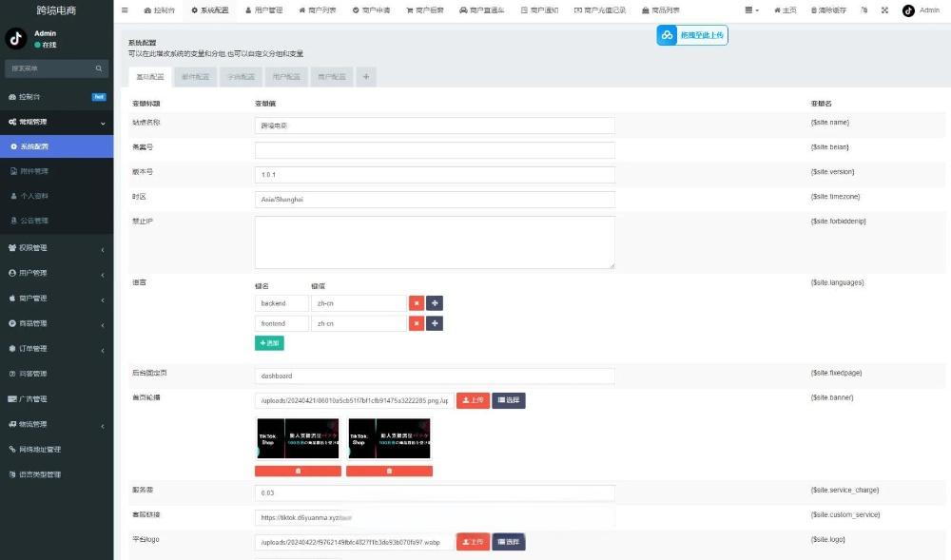Image resolution: width=951 pixels, height=560 pixels.
Task: Click the green 追加 button under the language rows
Action: click(269, 343)
